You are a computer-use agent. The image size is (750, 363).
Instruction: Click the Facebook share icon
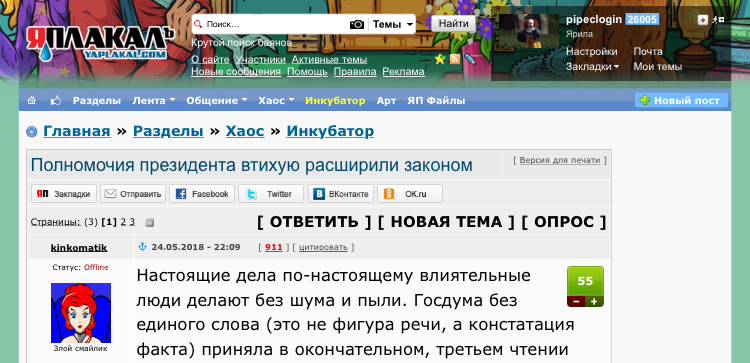181,194
